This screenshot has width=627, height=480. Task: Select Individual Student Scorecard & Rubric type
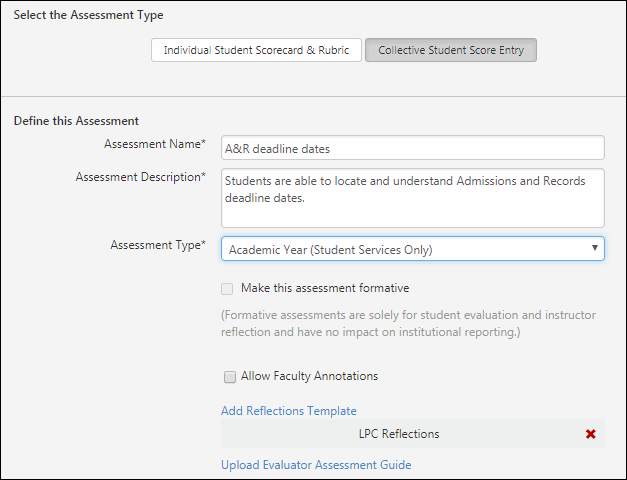point(256,50)
